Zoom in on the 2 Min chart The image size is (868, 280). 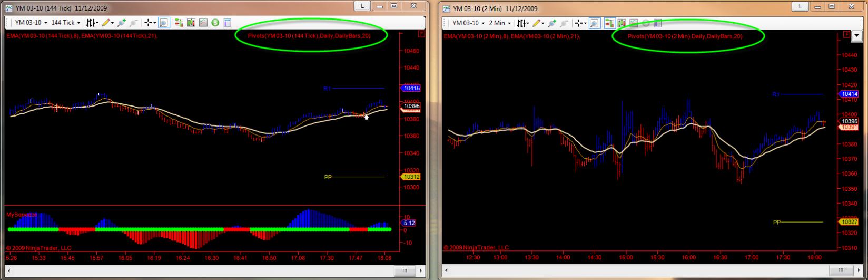553,23
